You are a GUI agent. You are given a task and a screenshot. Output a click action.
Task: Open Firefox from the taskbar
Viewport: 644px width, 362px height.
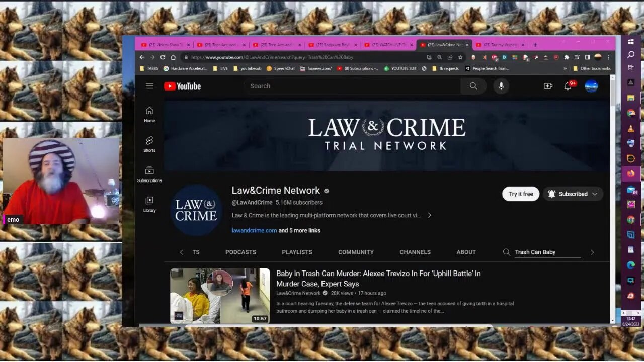pyautogui.click(x=631, y=173)
